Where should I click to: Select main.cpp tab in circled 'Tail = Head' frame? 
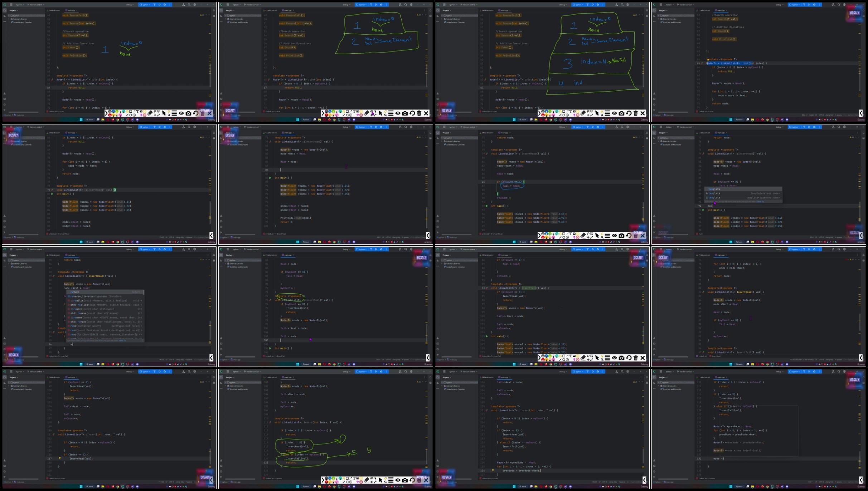pos(504,133)
